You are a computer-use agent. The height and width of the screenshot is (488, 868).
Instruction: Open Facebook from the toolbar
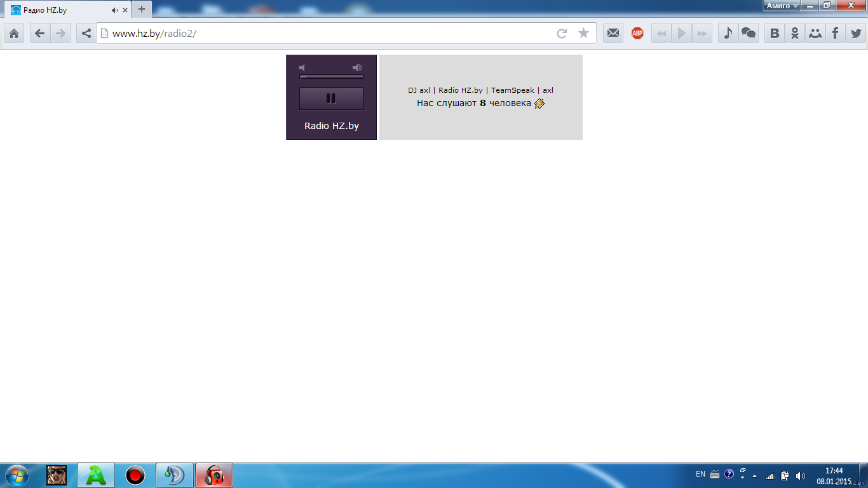[835, 33]
